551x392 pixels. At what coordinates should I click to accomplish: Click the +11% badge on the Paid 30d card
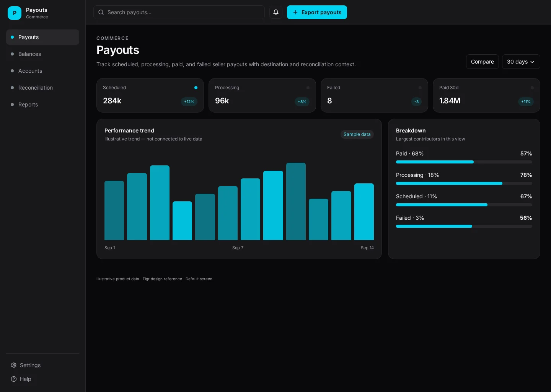(526, 101)
